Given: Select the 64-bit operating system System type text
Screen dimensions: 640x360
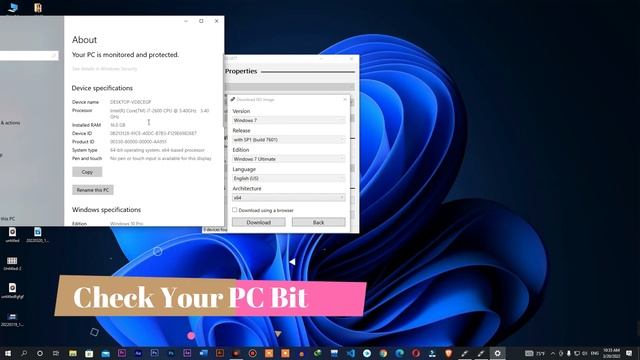Looking at the screenshot, I should 157,150.
